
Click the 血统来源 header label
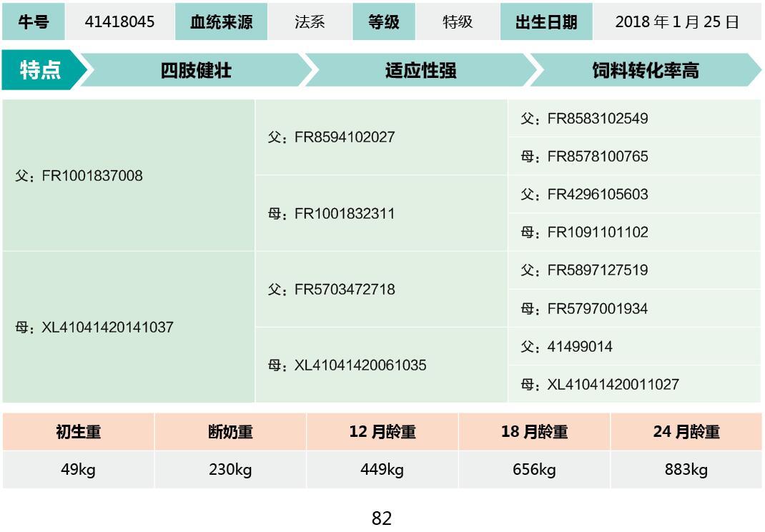pos(221,21)
